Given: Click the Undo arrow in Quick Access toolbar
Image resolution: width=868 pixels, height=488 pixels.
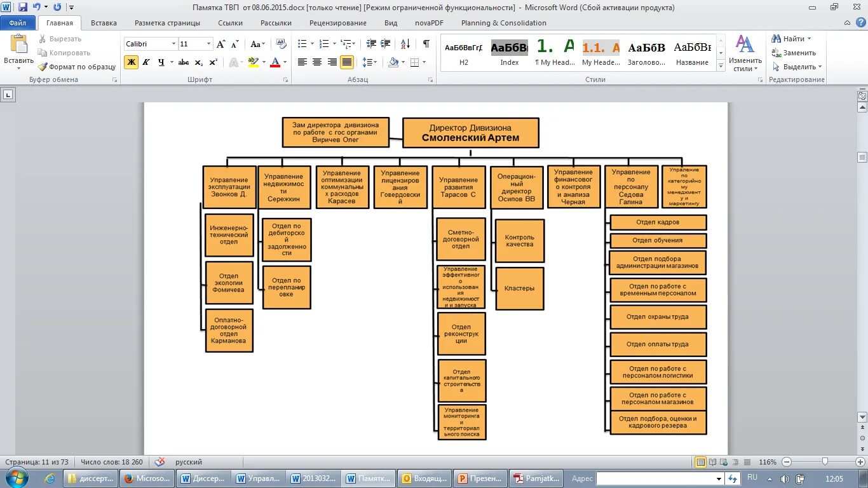Looking at the screenshot, I should tap(37, 8).
